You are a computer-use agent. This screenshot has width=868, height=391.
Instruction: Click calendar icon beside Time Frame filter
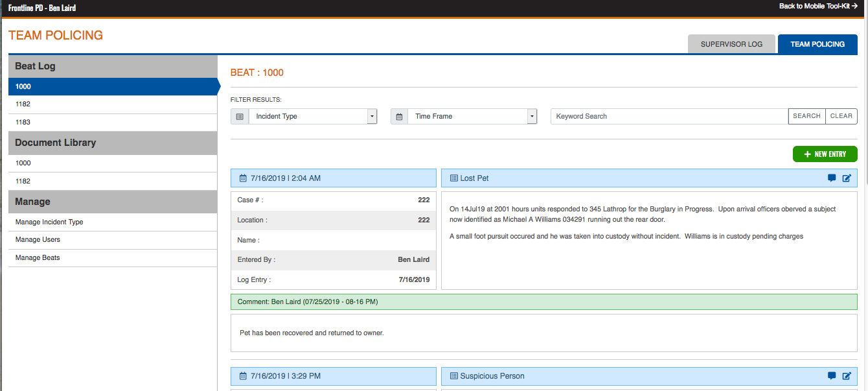click(399, 117)
